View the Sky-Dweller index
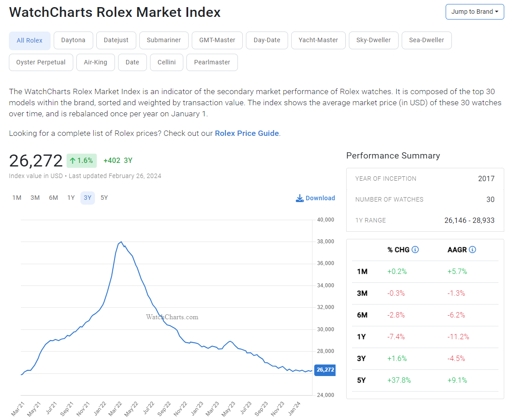Viewport: 514px width, 420px height. click(x=373, y=40)
